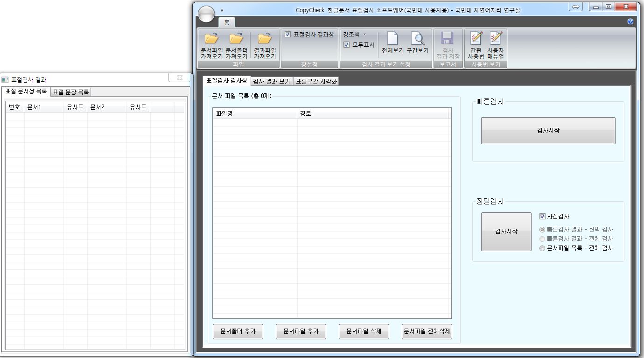The width and height of the screenshot is (644, 358).
Task: Click 문서파일 가져오기 folder icon
Action: (211, 39)
